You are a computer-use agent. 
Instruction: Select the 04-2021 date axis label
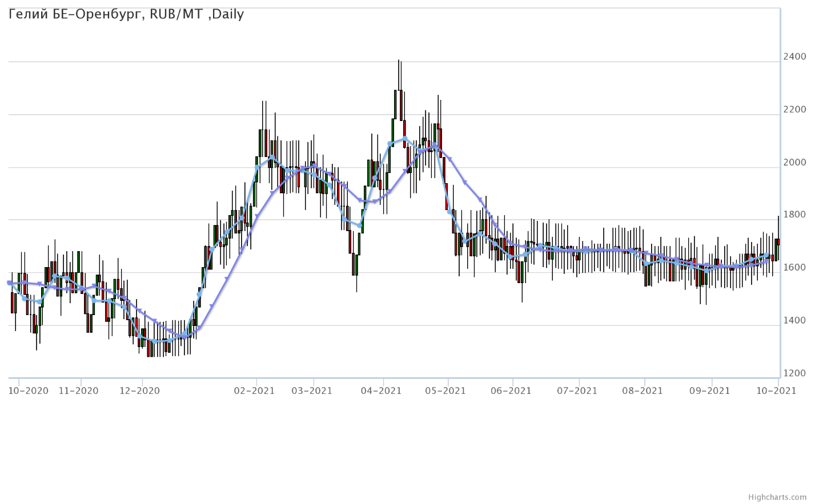[x=382, y=391]
